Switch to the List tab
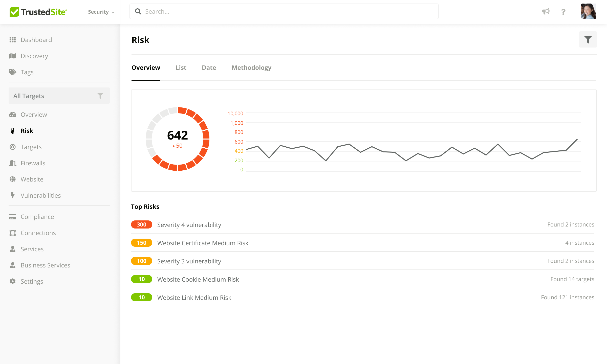 (181, 68)
